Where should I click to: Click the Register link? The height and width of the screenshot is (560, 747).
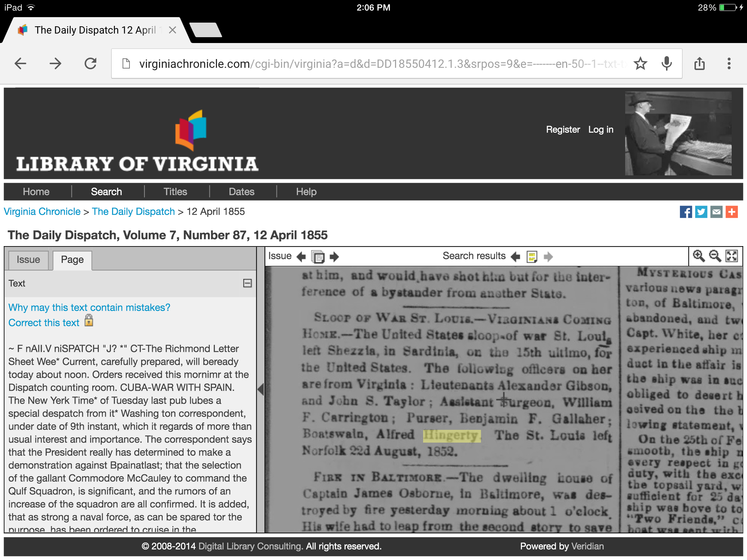click(563, 130)
